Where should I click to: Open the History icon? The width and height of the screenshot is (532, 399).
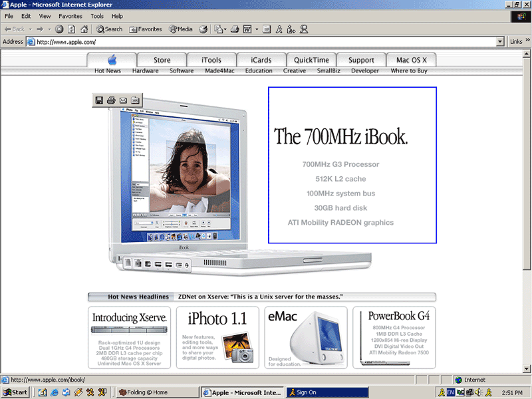tap(203, 29)
